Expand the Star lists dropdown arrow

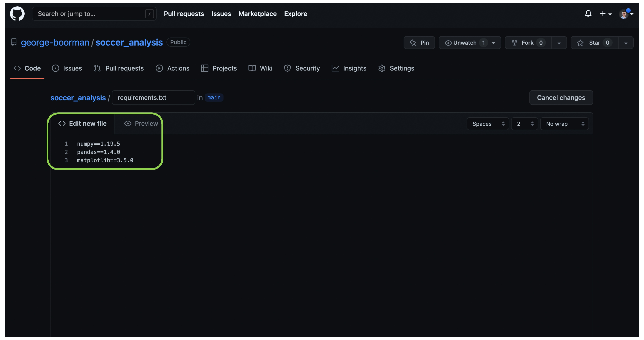pyautogui.click(x=626, y=43)
